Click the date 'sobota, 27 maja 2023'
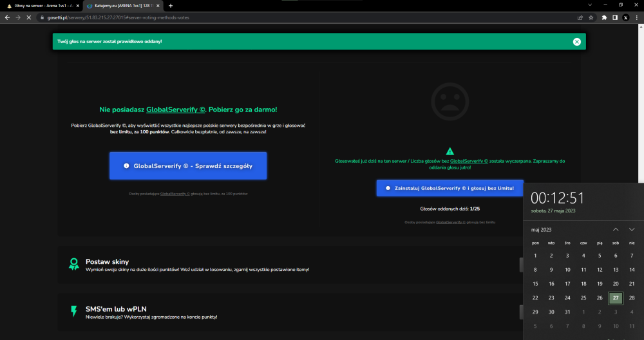This screenshot has height=340, width=644. point(553,211)
